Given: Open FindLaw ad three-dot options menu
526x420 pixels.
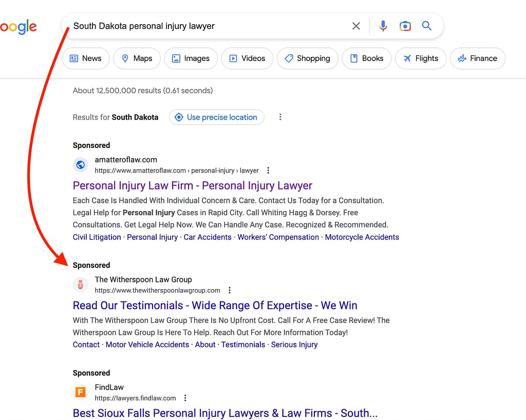Looking at the screenshot, I should [185, 398].
